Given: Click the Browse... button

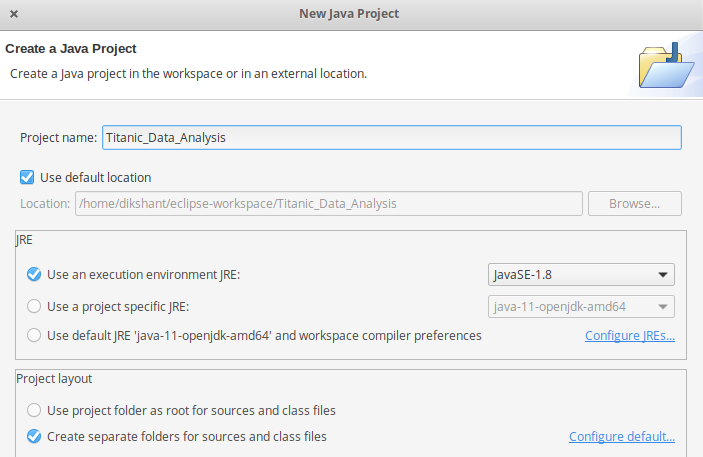Looking at the screenshot, I should 634,204.
